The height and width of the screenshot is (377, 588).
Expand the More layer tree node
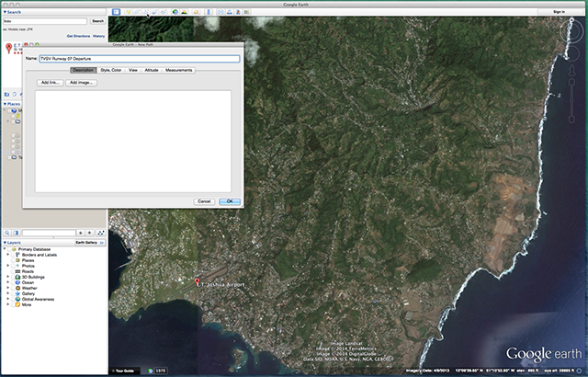click(x=8, y=304)
